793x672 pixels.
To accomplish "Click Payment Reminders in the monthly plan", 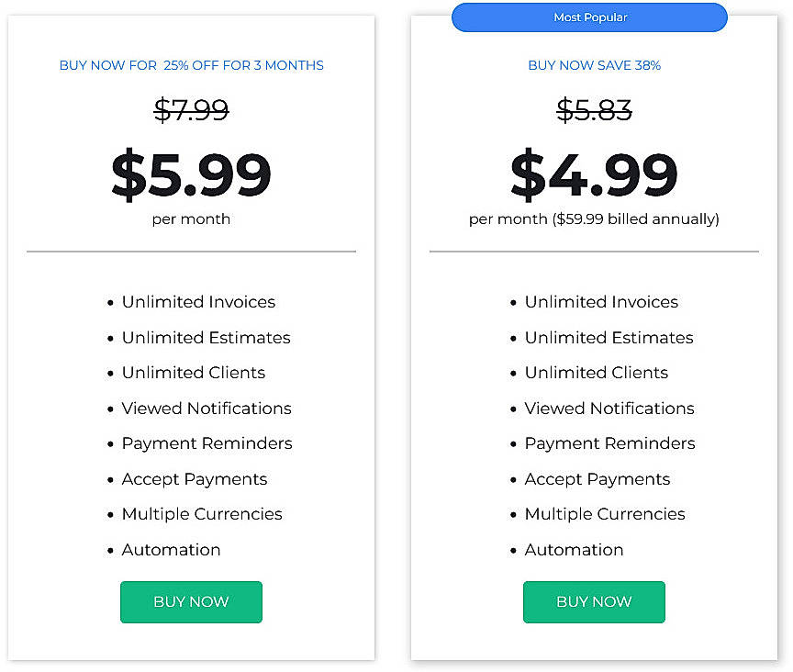I will pyautogui.click(x=206, y=443).
